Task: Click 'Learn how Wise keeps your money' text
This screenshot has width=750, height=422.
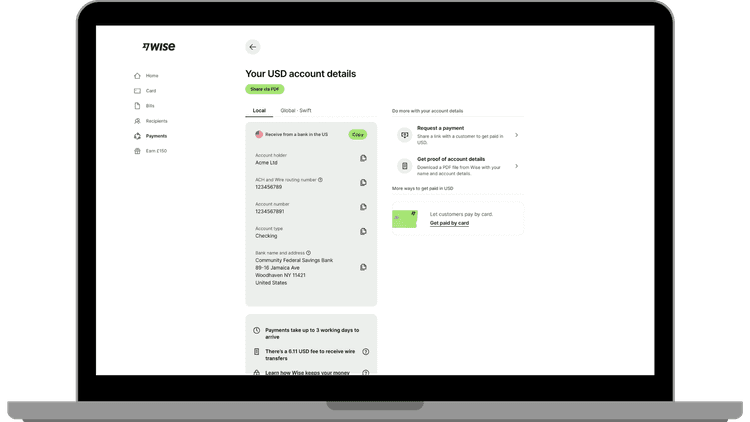Action: point(308,373)
